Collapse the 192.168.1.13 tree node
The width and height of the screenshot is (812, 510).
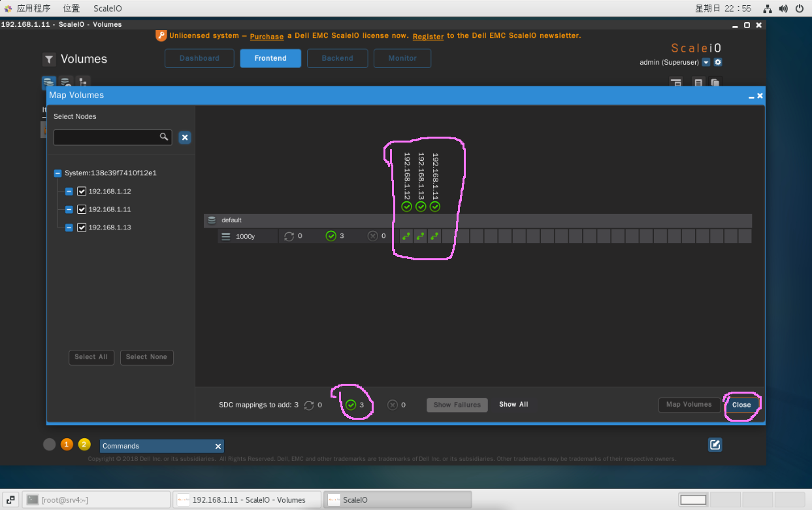[69, 228]
